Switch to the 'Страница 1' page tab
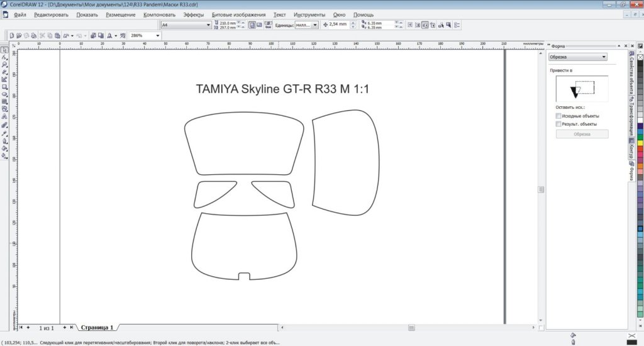 click(97, 328)
